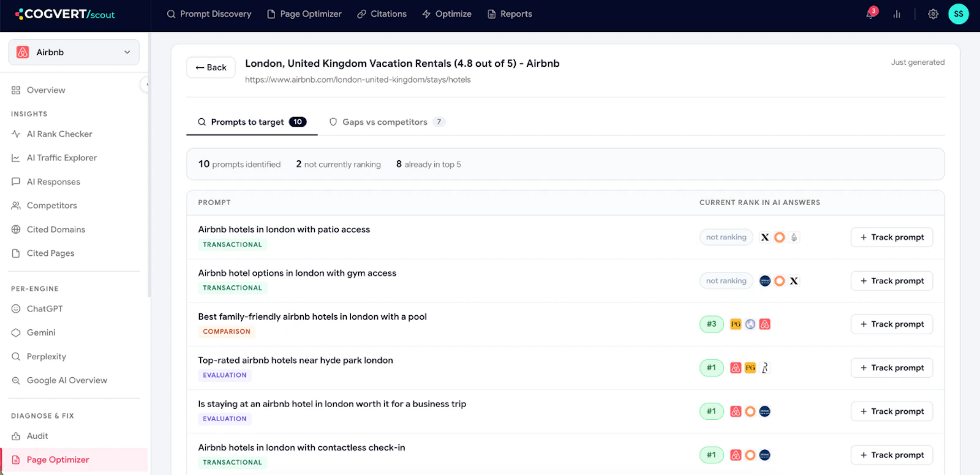
Task: Click the COMPARISON tag label
Action: (x=227, y=332)
